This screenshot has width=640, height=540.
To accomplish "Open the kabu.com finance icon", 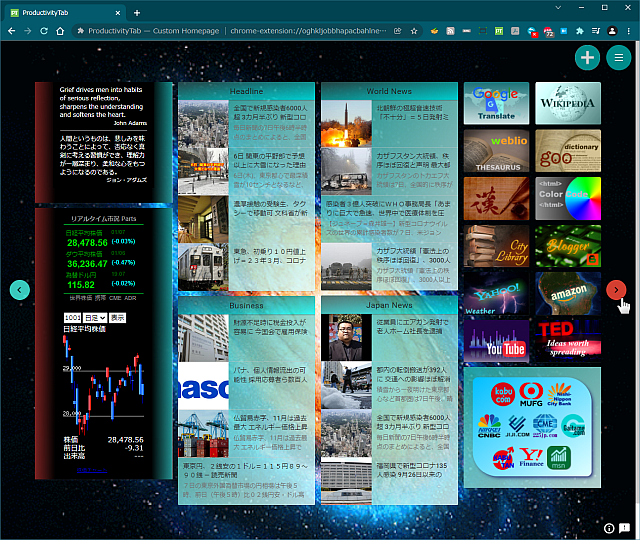I will (x=503, y=394).
